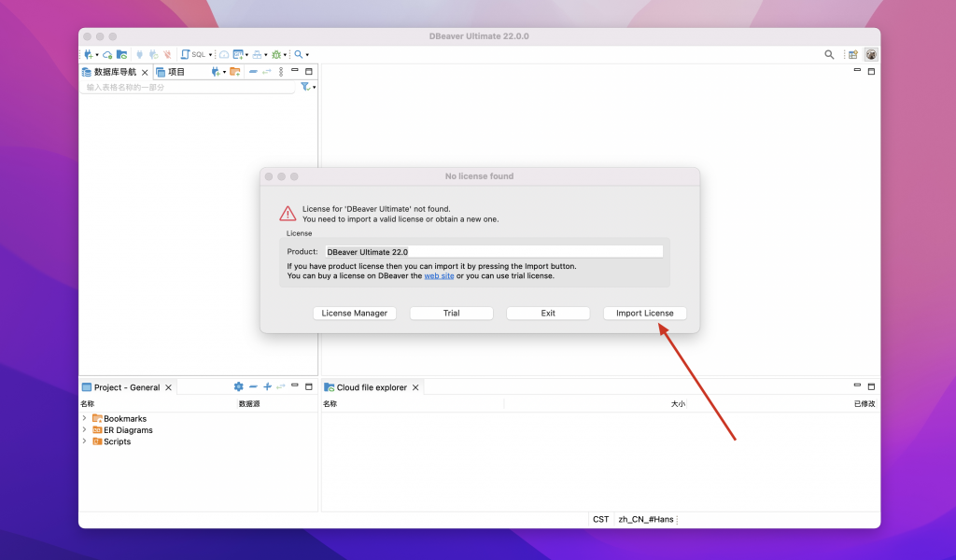Open the web site link in the dialog

(x=439, y=275)
